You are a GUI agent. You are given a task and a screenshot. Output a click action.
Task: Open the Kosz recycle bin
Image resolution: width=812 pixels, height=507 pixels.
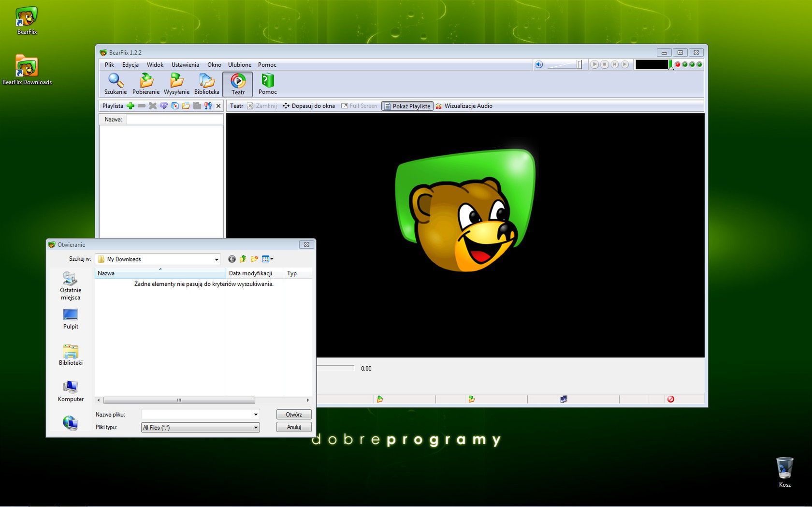(785, 472)
